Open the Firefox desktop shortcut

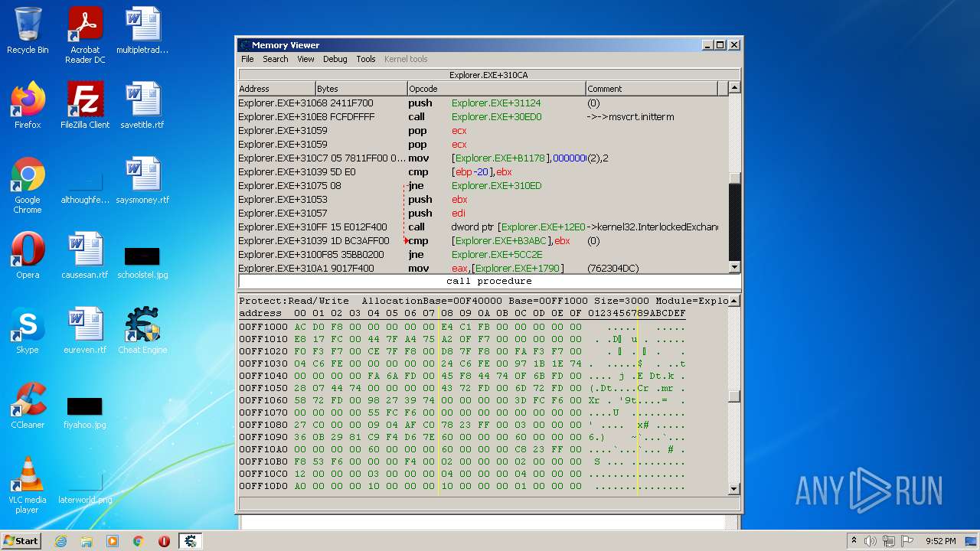tap(28, 106)
